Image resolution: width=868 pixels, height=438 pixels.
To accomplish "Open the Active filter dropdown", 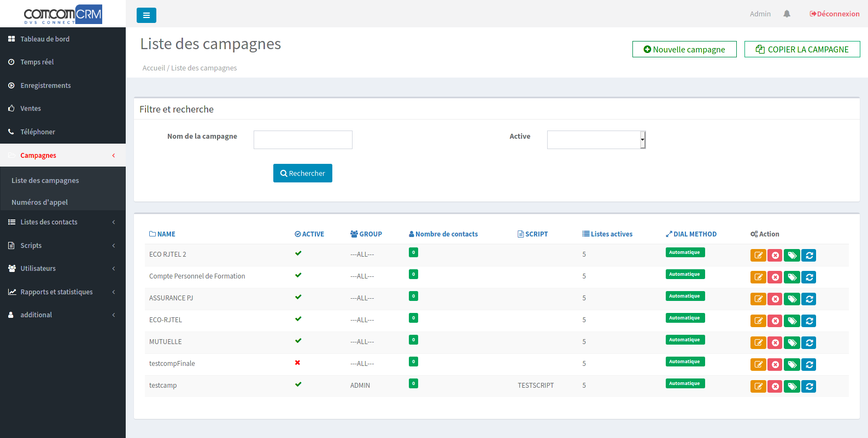I will [596, 140].
